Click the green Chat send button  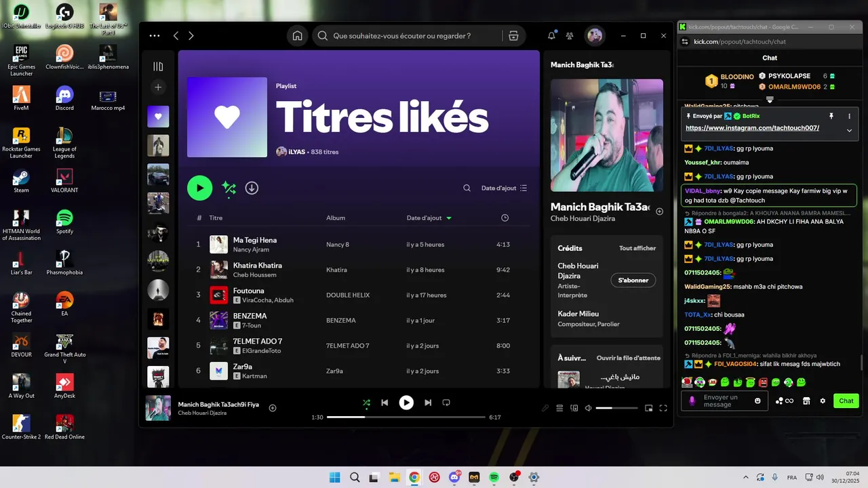846,401
